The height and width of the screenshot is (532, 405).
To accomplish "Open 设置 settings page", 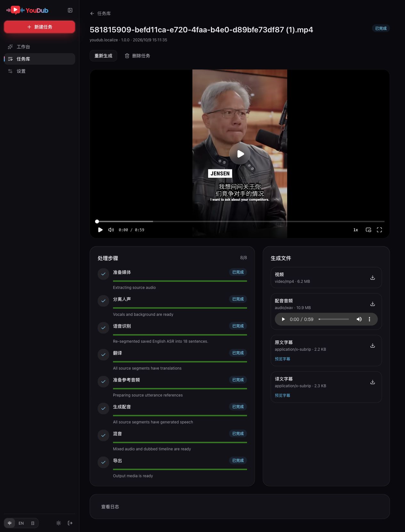I will click(x=39, y=71).
